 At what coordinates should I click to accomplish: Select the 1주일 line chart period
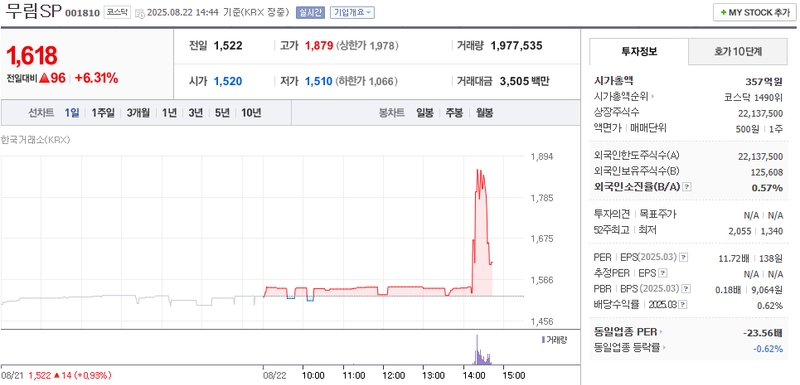pyautogui.click(x=103, y=113)
